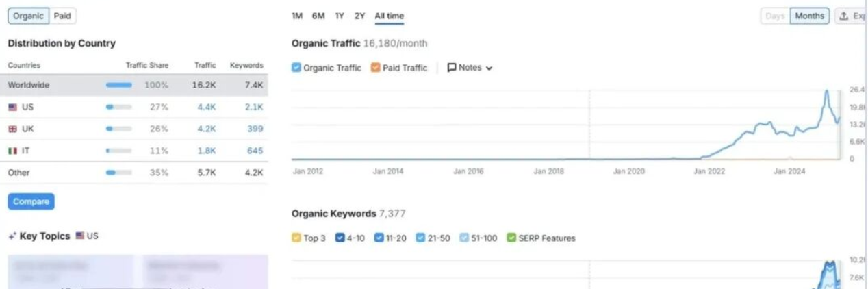
Task: Click the Notes speech bubble icon
Action: [x=452, y=68]
